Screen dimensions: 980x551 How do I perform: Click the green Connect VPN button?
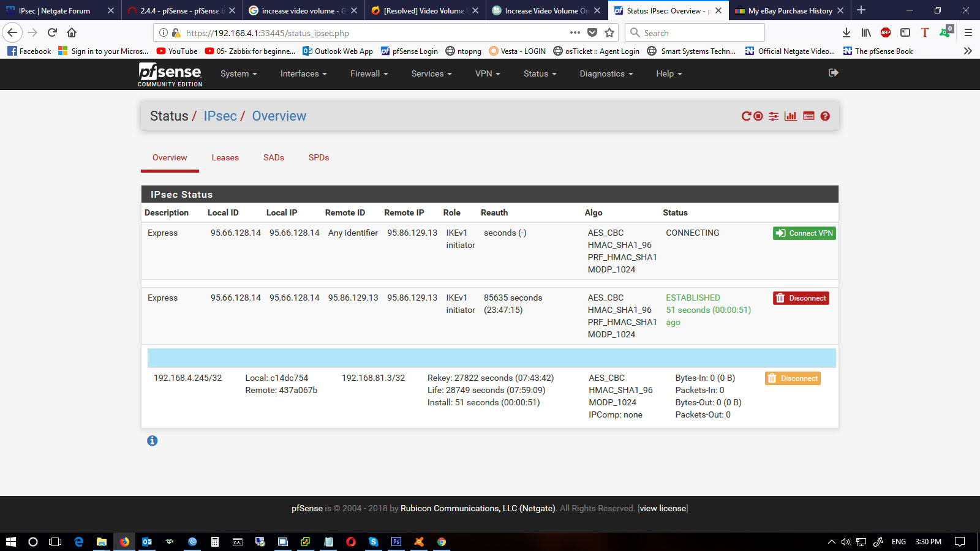click(x=804, y=233)
